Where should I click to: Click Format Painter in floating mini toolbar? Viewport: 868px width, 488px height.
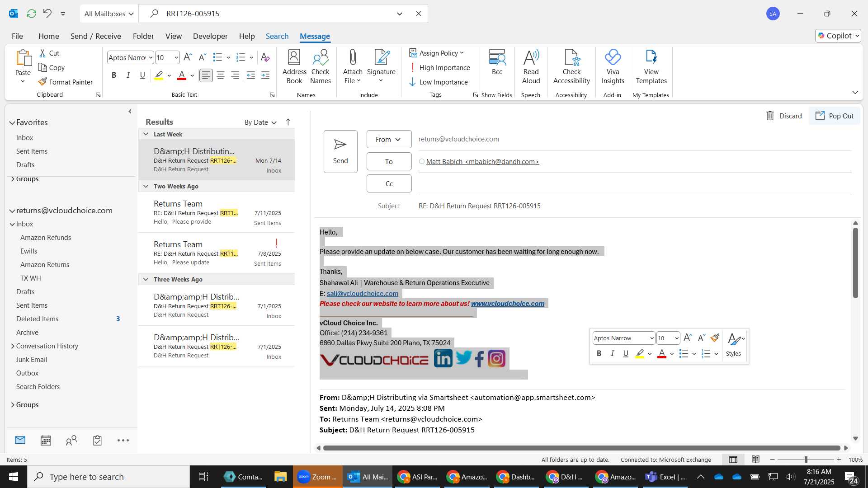click(715, 338)
